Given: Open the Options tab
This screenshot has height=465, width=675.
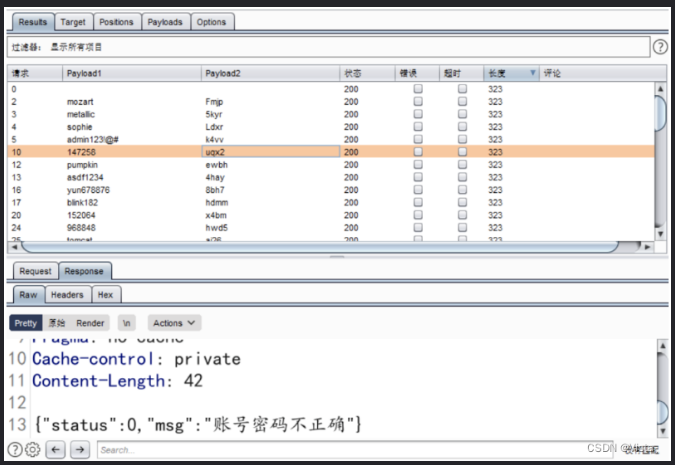Looking at the screenshot, I should 211,22.
